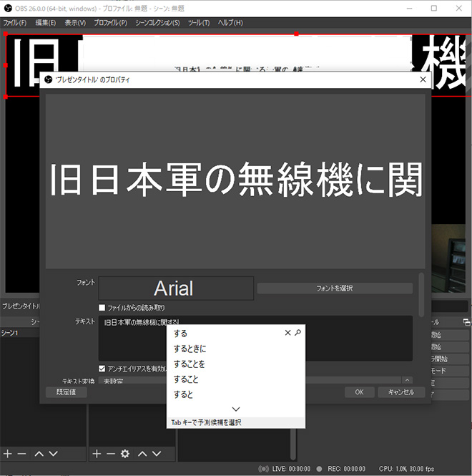Click OK in the properties dialog
This screenshot has height=476, width=472.
(x=359, y=392)
